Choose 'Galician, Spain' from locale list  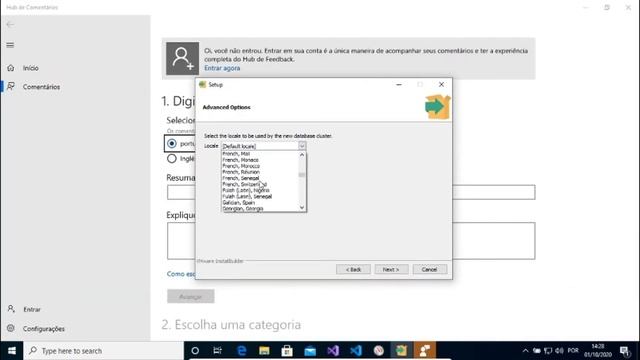(x=239, y=202)
